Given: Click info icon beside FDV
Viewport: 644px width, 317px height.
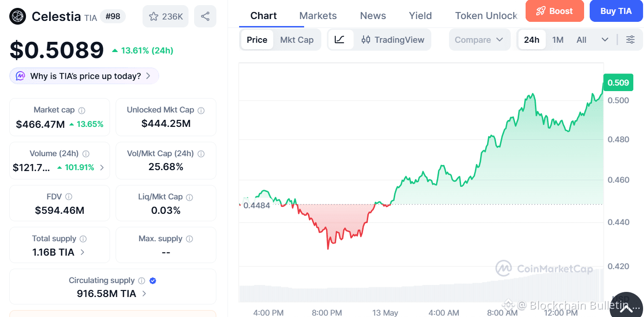Looking at the screenshot, I should (69, 197).
